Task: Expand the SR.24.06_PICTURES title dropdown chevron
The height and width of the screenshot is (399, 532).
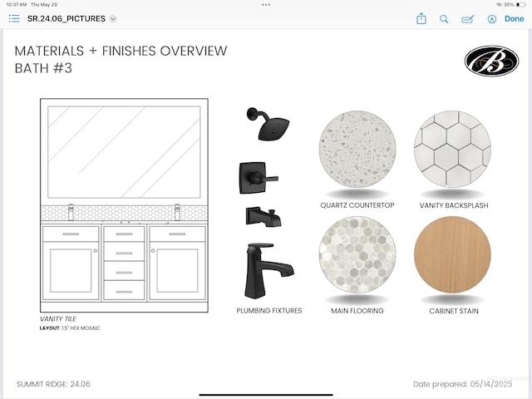Action: (x=113, y=19)
